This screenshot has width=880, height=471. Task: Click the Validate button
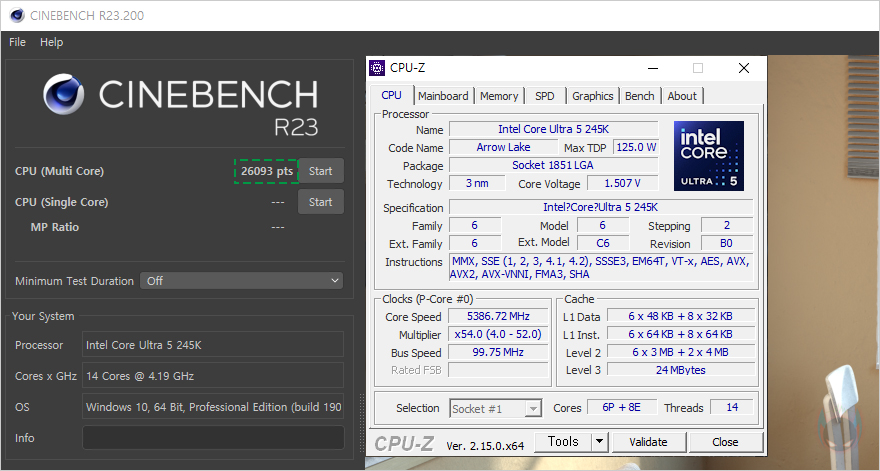[648, 442]
